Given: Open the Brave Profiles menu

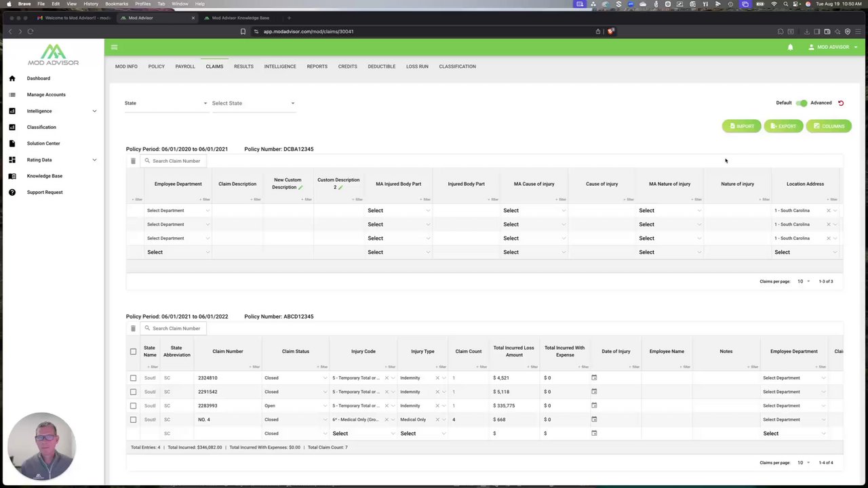Looking at the screenshot, I should pyautogui.click(x=142, y=4).
